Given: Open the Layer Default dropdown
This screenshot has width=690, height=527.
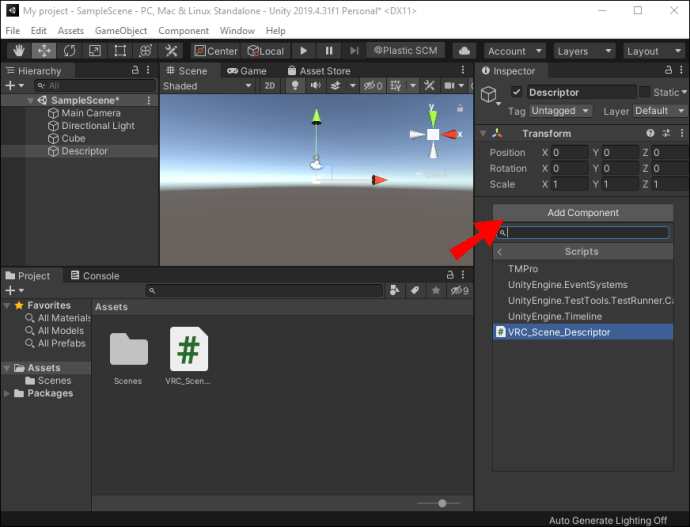Looking at the screenshot, I should click(660, 111).
